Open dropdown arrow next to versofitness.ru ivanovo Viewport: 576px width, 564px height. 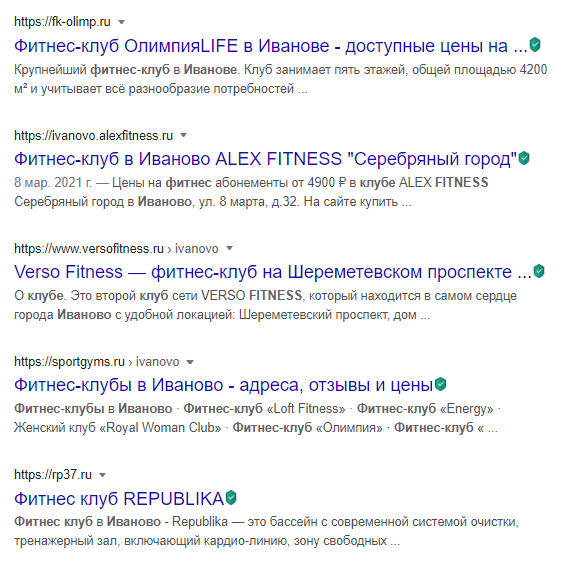click(x=229, y=248)
